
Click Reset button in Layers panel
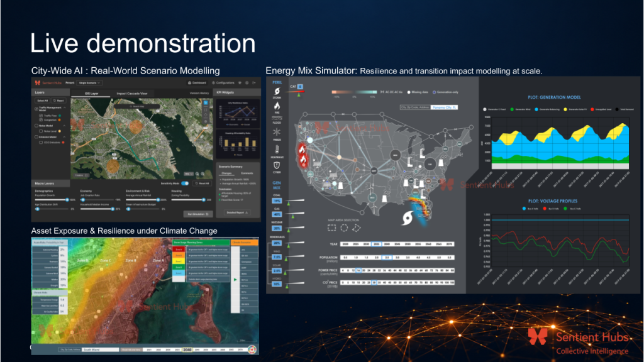coord(59,101)
